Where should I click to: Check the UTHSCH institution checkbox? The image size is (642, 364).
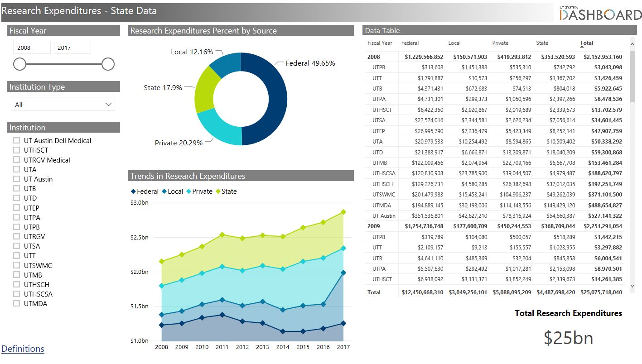16,284
